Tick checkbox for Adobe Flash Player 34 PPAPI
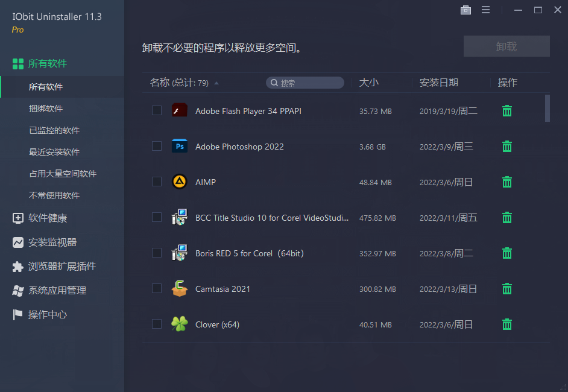This screenshot has width=568, height=392. pos(157,110)
